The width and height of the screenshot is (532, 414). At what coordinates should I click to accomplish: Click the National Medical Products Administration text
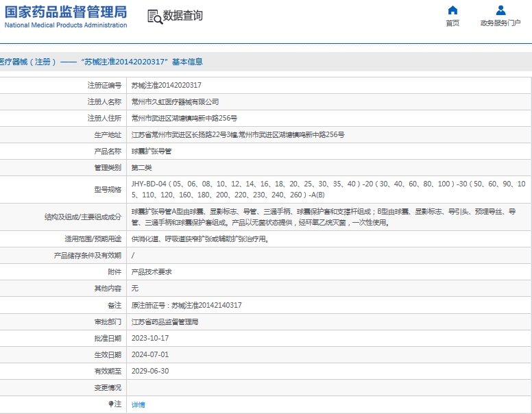click(x=66, y=25)
